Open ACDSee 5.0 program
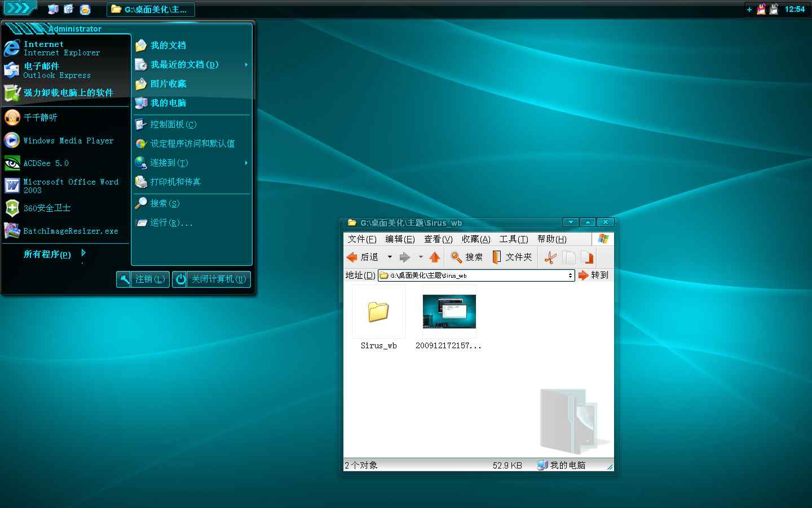 [x=65, y=163]
